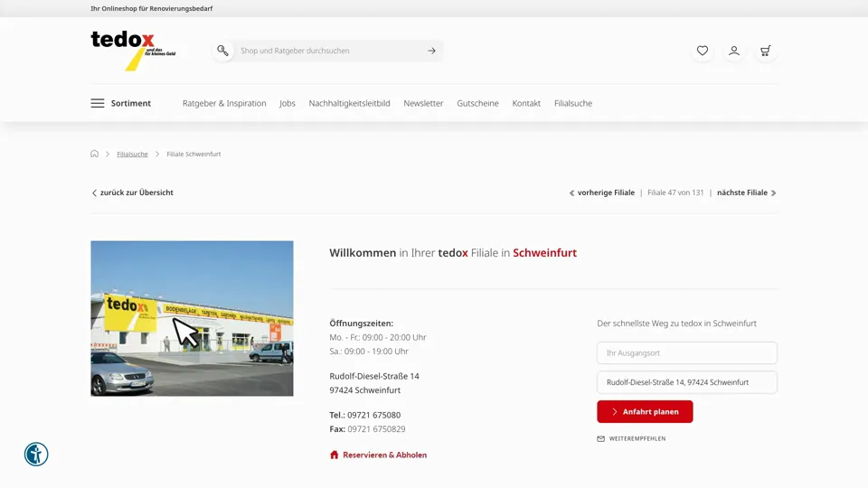
Task: Open the Sortiment hamburger menu
Action: [x=98, y=103]
